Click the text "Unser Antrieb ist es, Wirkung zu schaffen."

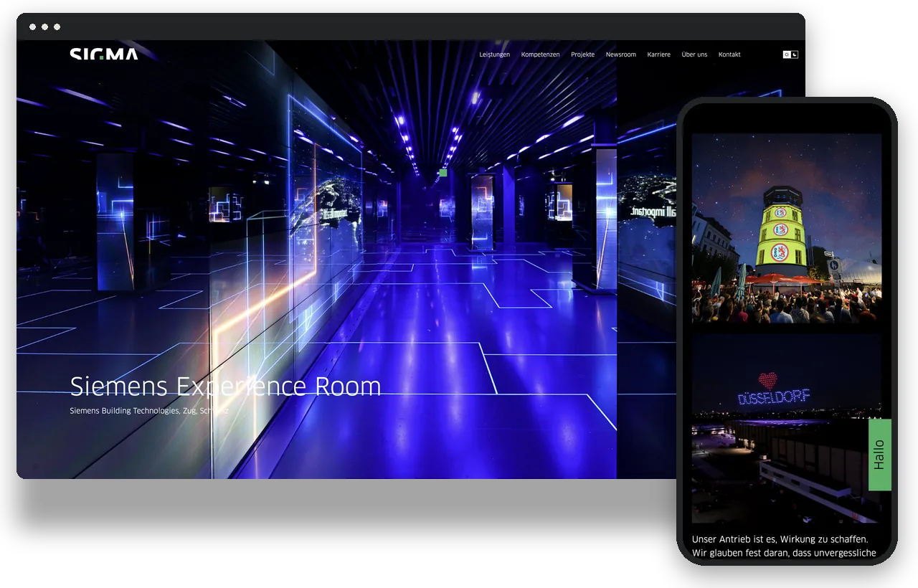780,539
